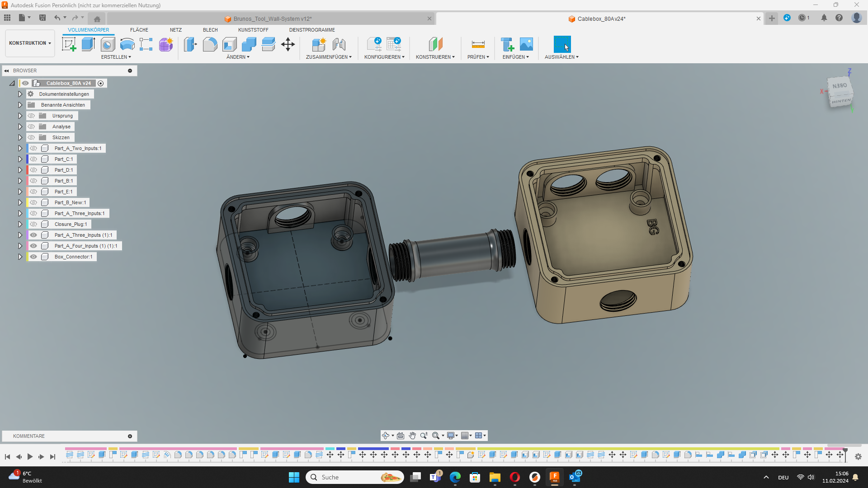The image size is (868, 488).
Task: Click the Measure tool under Prüfen
Action: point(478,44)
